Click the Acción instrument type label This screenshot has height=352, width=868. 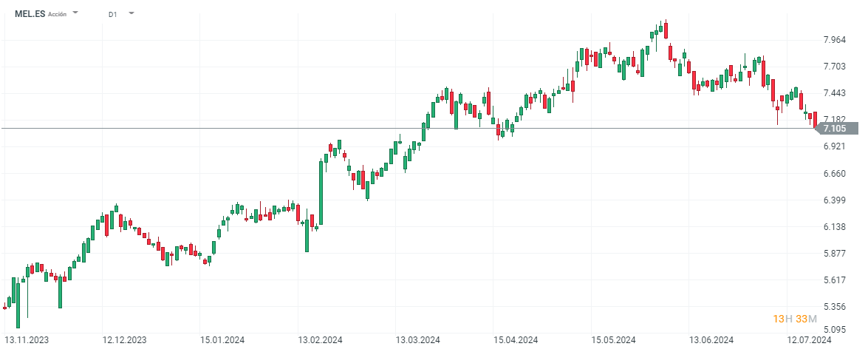pyautogui.click(x=58, y=15)
